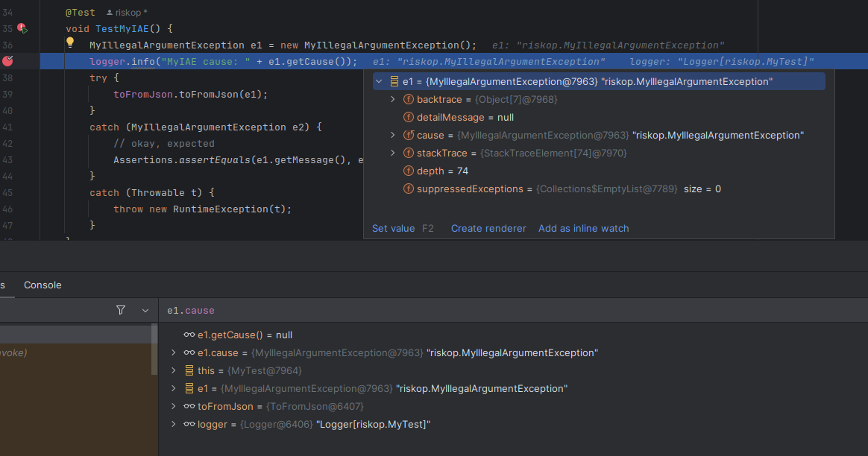The width and height of the screenshot is (868, 456).
Task: Expand the e1.cause watch entry
Action: pos(174,352)
